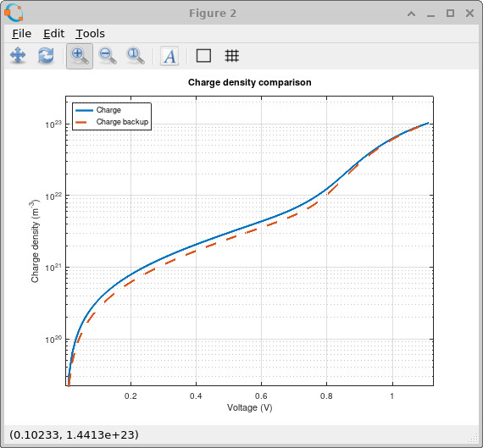Click the Octave logo icon in title bar
The image size is (483, 448).
click(14, 13)
